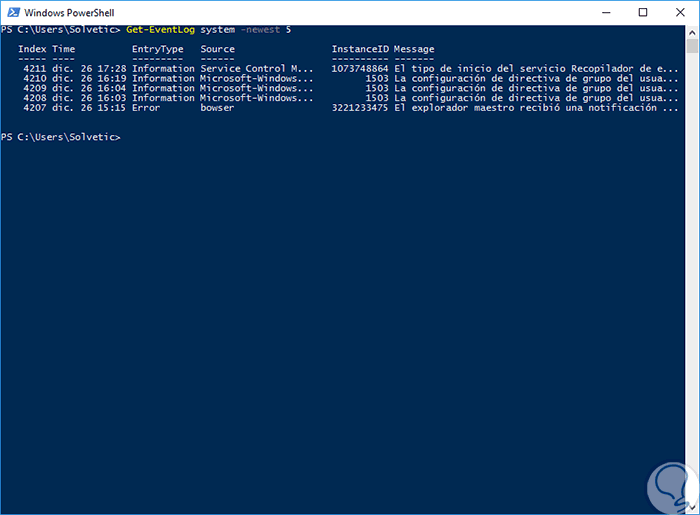This screenshot has height=515, width=700.
Task: Click index value 4209
Action: coord(35,88)
